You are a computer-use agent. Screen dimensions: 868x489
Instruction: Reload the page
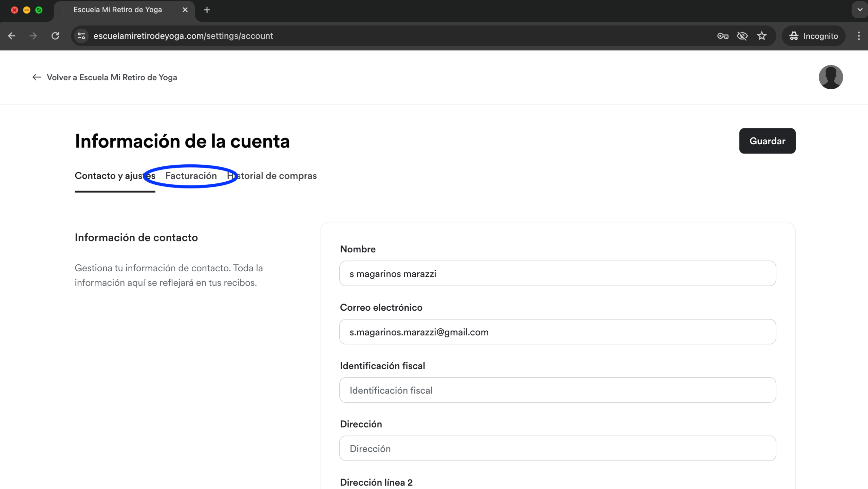55,36
